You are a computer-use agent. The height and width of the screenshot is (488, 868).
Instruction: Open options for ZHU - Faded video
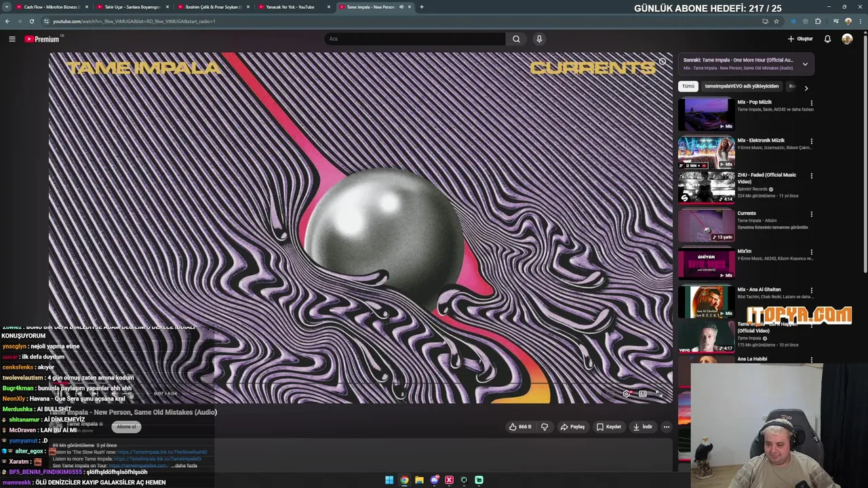pos(811,176)
